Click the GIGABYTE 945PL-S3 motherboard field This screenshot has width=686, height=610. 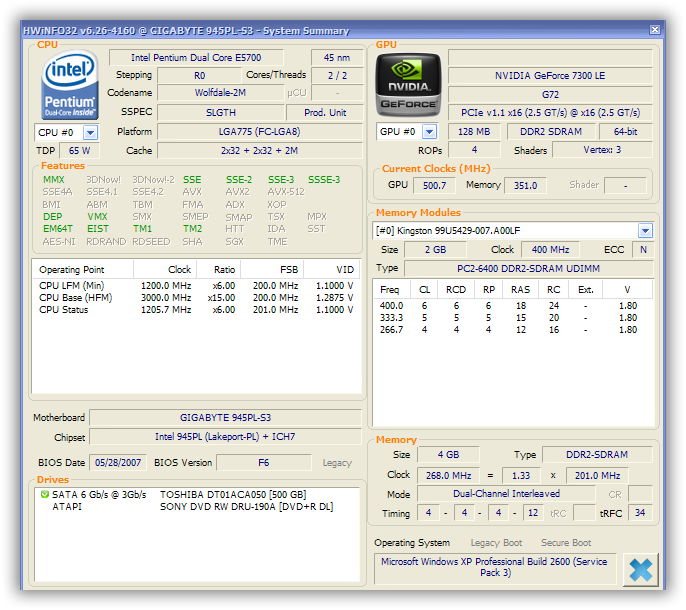coord(225,417)
